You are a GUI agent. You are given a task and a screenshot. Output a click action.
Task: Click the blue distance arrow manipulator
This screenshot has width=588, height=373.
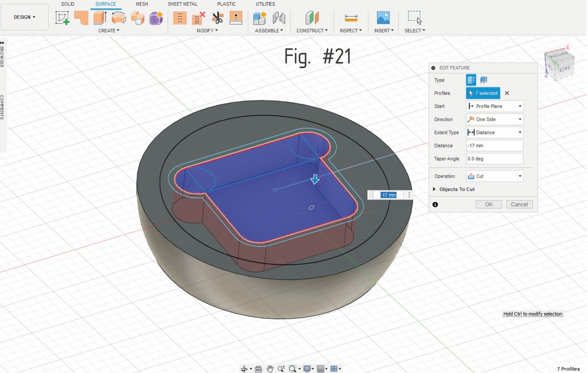tap(315, 179)
